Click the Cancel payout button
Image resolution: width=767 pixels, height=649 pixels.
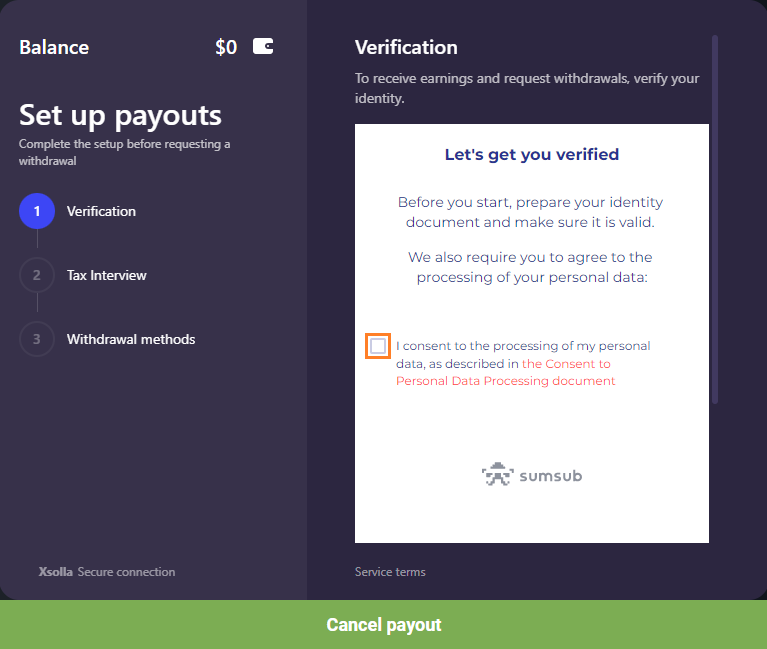(384, 625)
